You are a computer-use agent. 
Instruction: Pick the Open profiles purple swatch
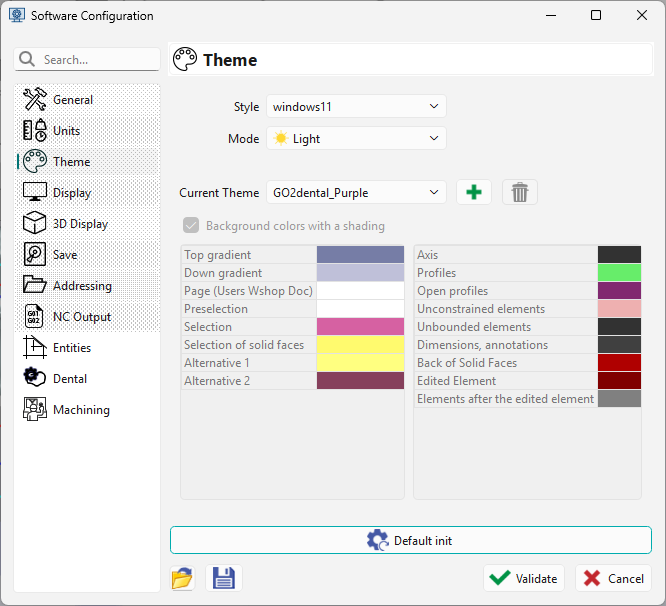619,290
